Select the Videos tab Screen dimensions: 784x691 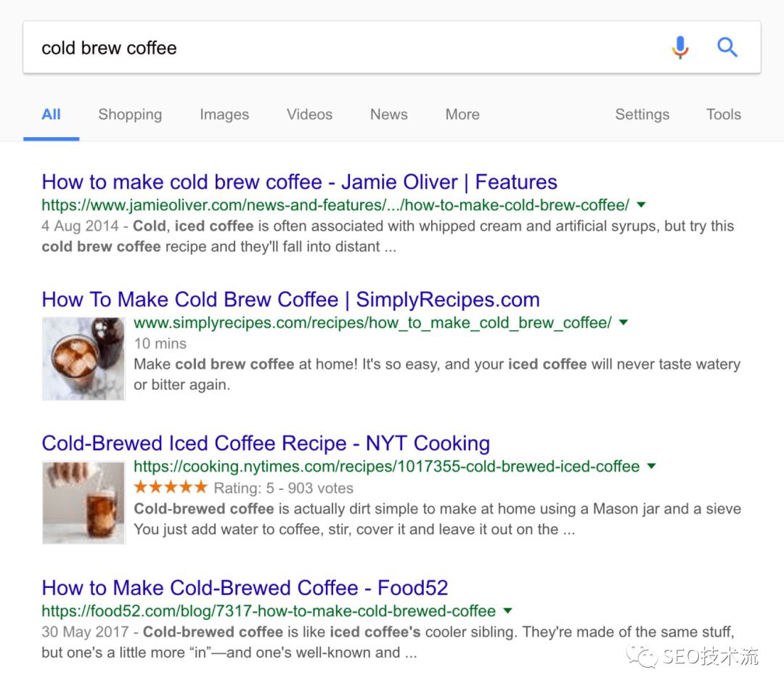click(x=309, y=115)
